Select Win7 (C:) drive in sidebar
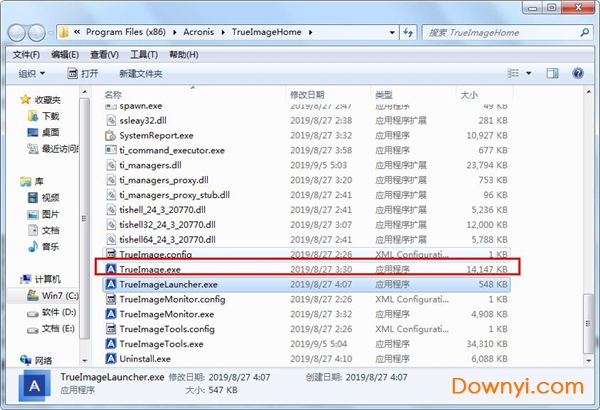600x410 pixels. click(53, 296)
